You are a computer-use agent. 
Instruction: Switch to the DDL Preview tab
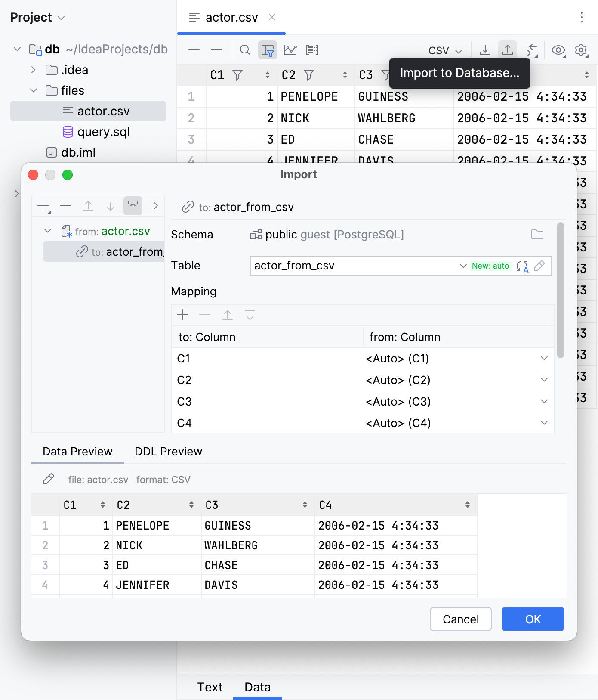[168, 452]
